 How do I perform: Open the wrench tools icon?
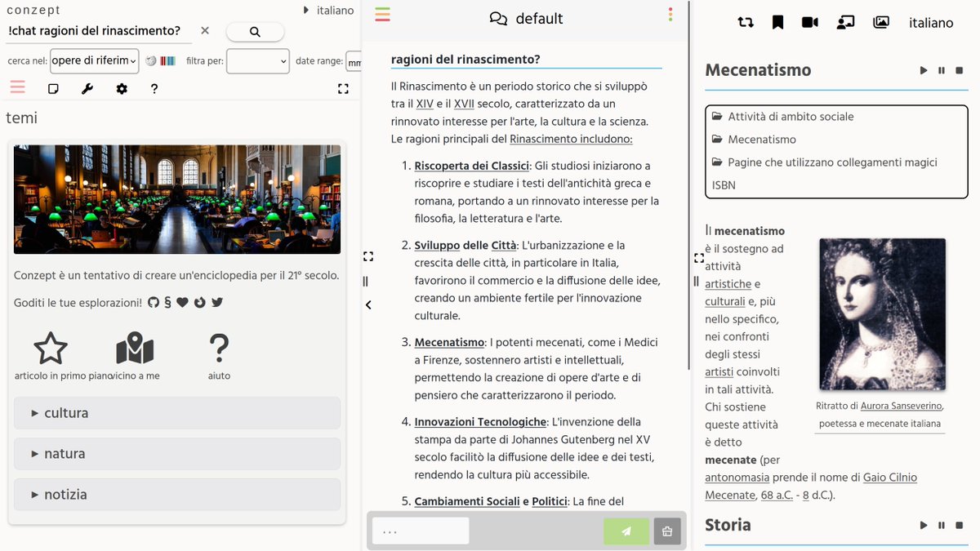coord(87,88)
